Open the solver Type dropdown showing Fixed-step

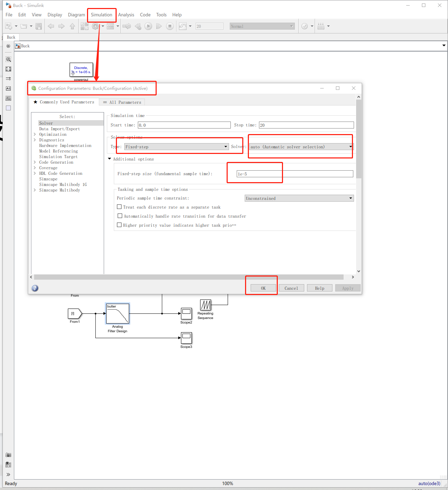176,147
